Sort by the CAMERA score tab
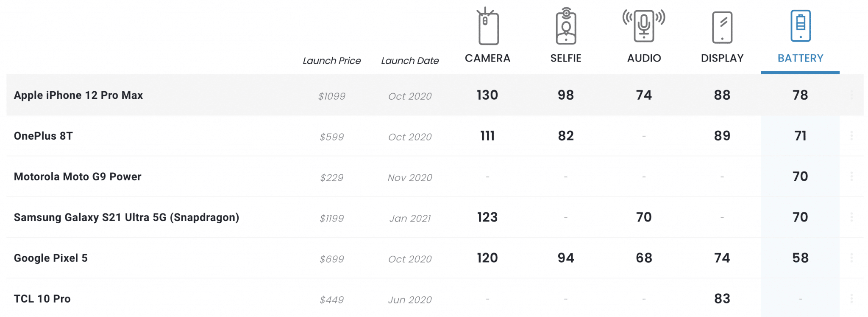This screenshot has height=317, width=868. tap(487, 58)
